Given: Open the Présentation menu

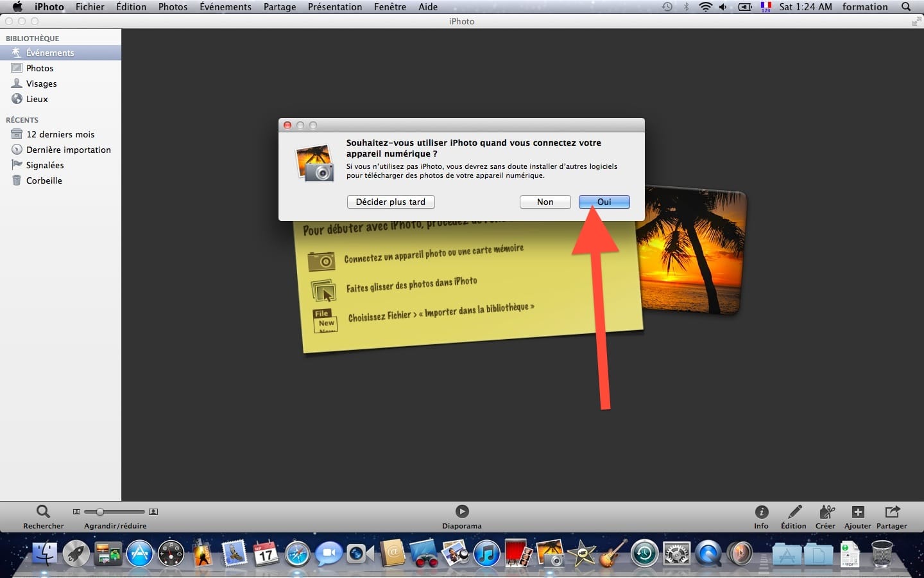Looking at the screenshot, I should pyautogui.click(x=335, y=7).
